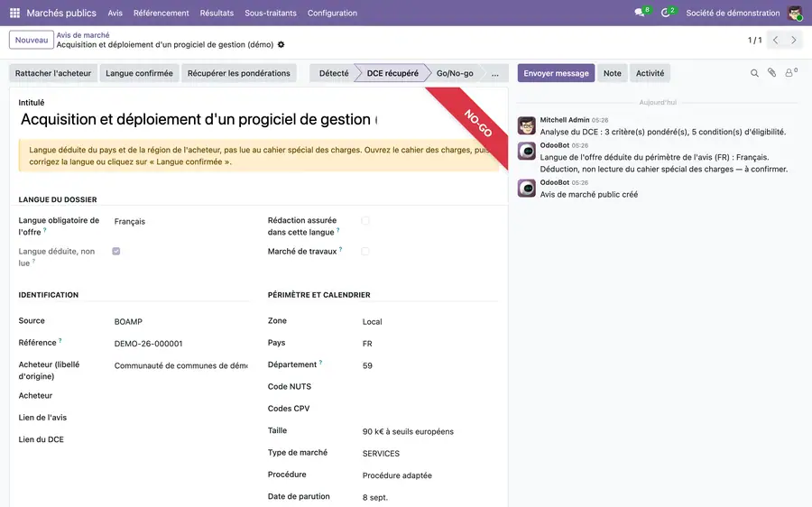
Task: Go to previous record arrow
Action: click(x=775, y=40)
